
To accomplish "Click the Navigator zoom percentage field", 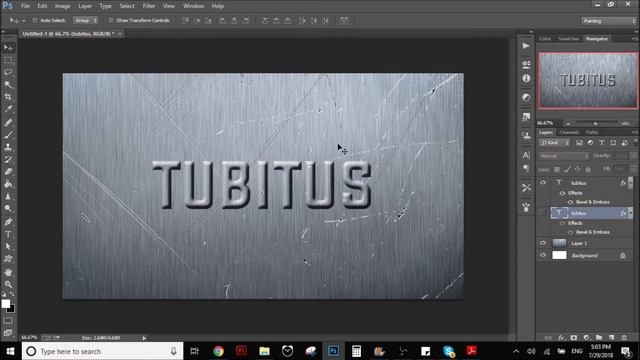I will (x=545, y=123).
